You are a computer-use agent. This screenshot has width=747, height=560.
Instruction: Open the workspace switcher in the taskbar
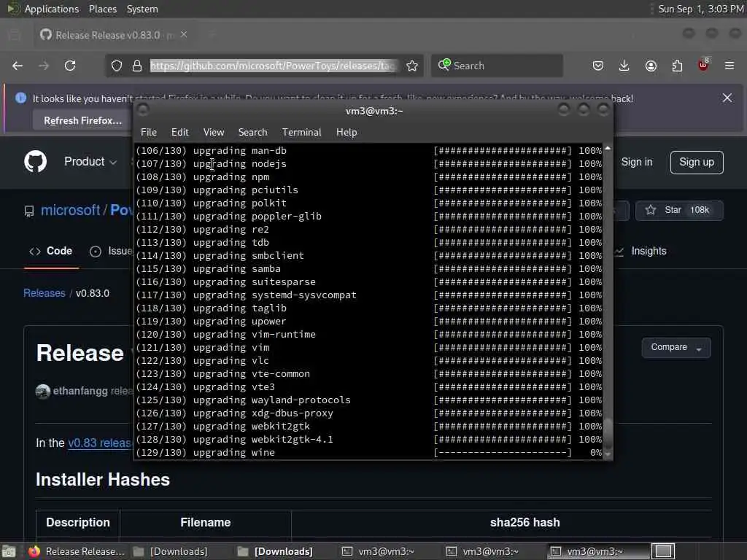662,551
